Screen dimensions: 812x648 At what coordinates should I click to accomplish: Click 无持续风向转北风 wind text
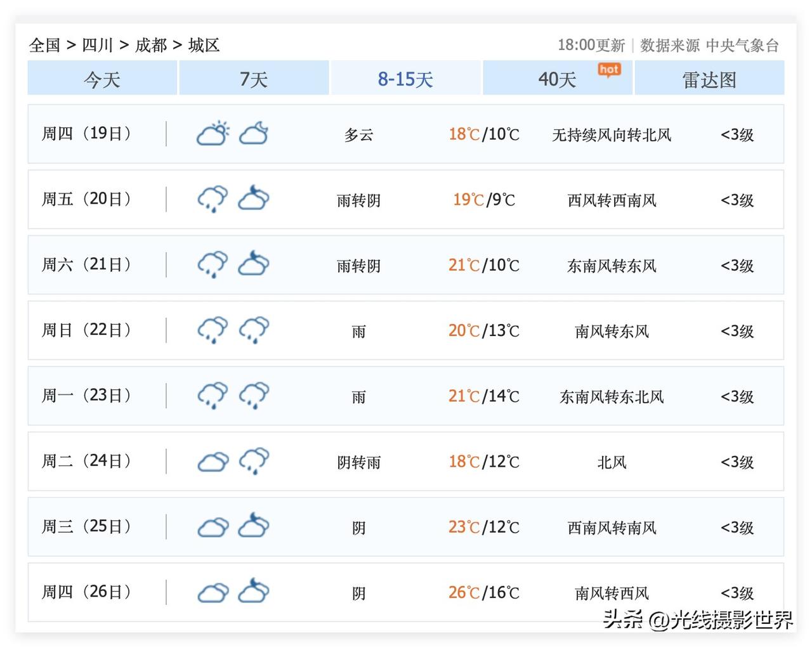tap(612, 135)
